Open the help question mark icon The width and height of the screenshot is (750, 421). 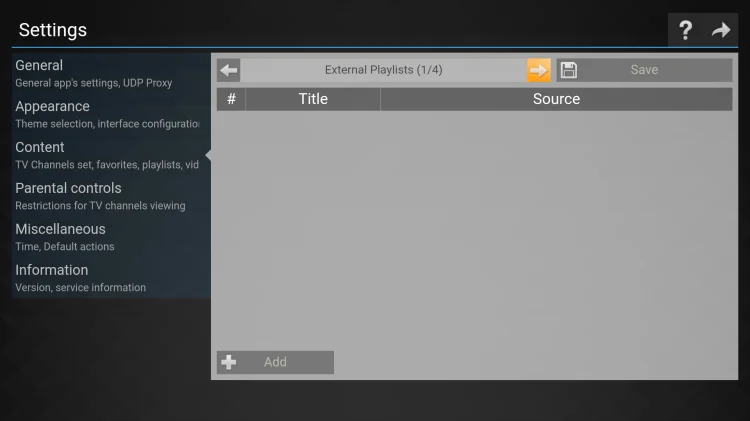pyautogui.click(x=685, y=30)
